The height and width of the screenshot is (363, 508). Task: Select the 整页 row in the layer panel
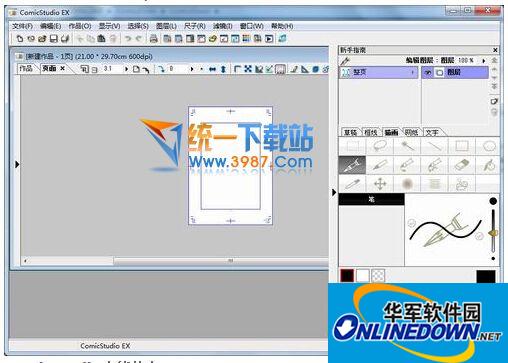pos(379,72)
